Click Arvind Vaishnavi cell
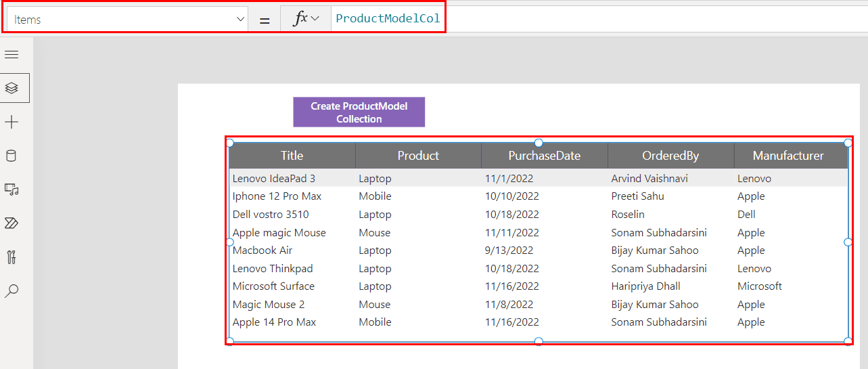 click(649, 179)
